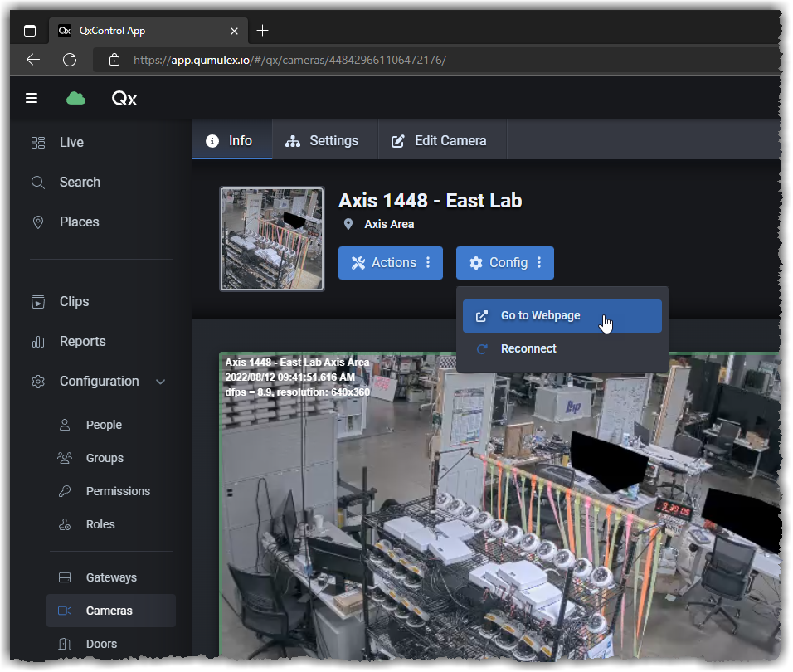
Task: Open Places in the sidebar
Action: click(x=80, y=222)
